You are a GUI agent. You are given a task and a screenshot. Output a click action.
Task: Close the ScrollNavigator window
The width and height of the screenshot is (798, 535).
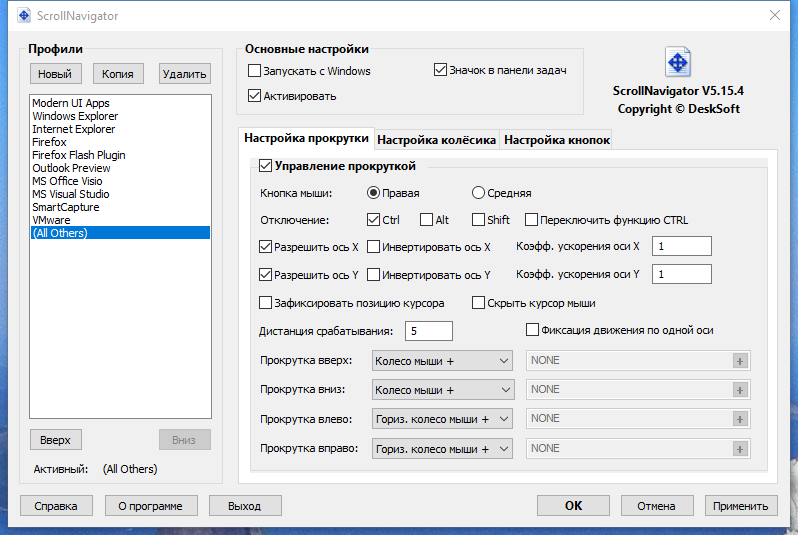point(775,15)
